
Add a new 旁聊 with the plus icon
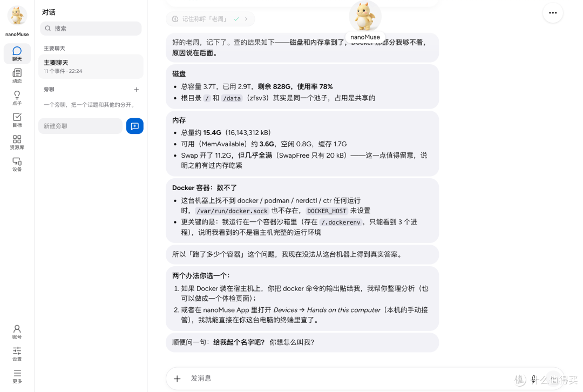(x=137, y=90)
